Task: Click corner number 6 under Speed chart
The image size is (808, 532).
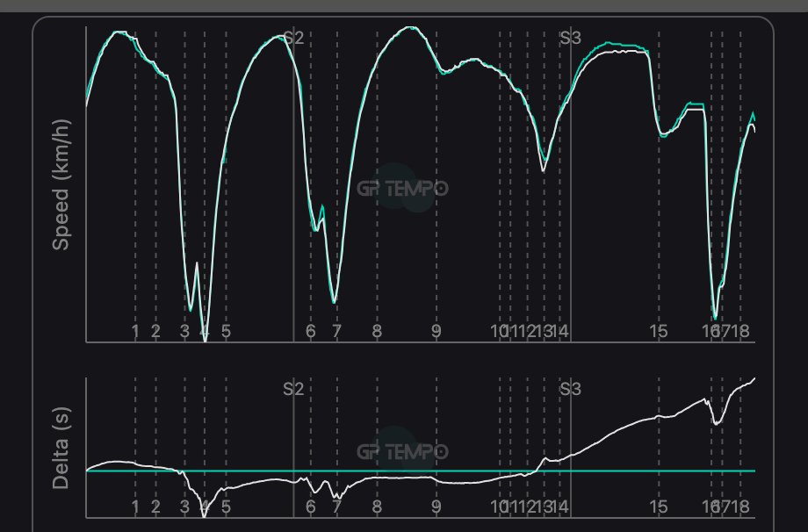Action: [x=310, y=331]
